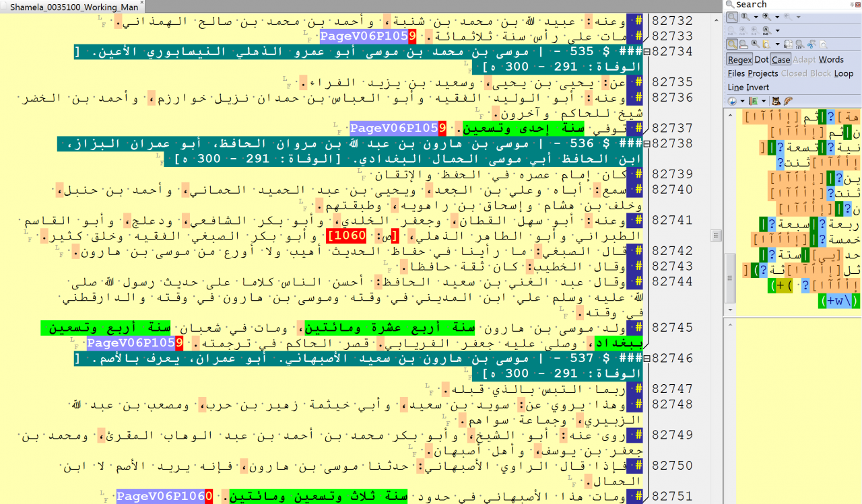Click the Count Matches 123 icon
This screenshot has height=504, width=862.
pyautogui.click(x=799, y=44)
